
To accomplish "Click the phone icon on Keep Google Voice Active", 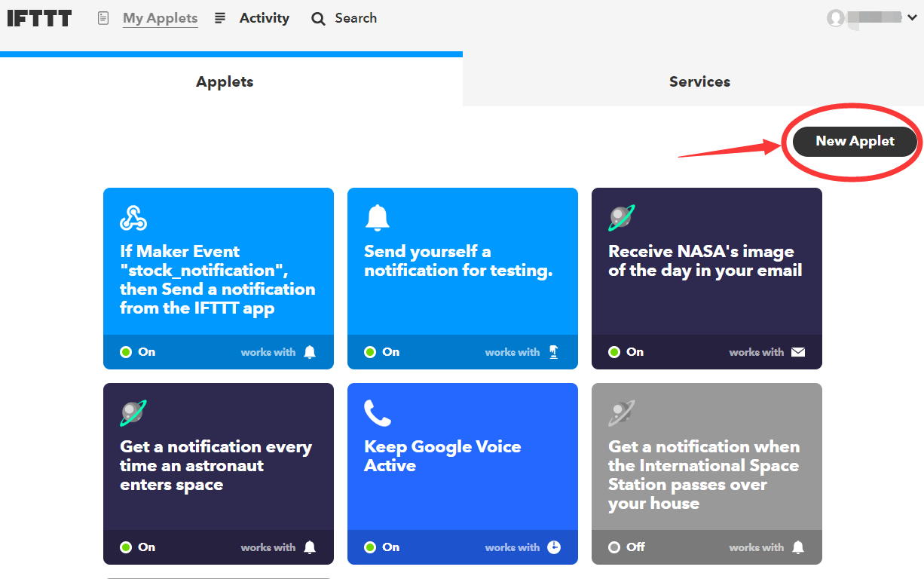I will pos(378,412).
